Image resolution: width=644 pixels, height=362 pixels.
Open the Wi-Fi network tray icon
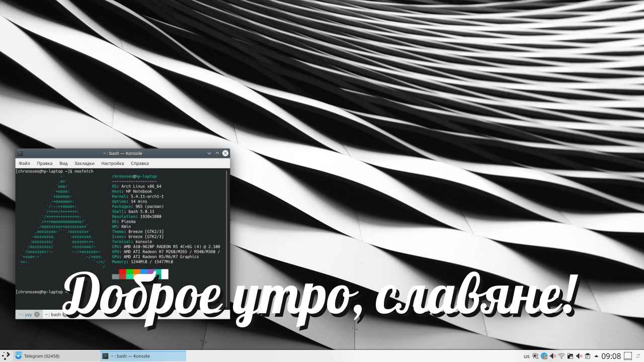[x=561, y=356]
